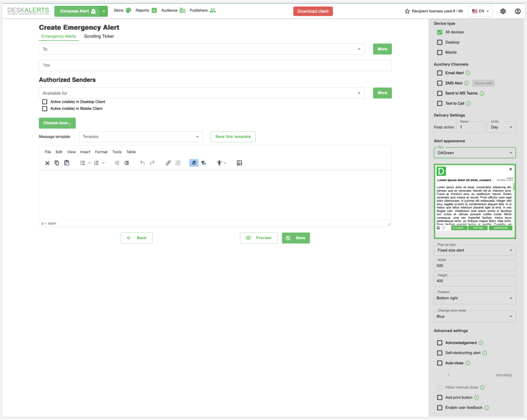The image size is (527, 420).
Task: Click the Download client button
Action: pyautogui.click(x=313, y=11)
